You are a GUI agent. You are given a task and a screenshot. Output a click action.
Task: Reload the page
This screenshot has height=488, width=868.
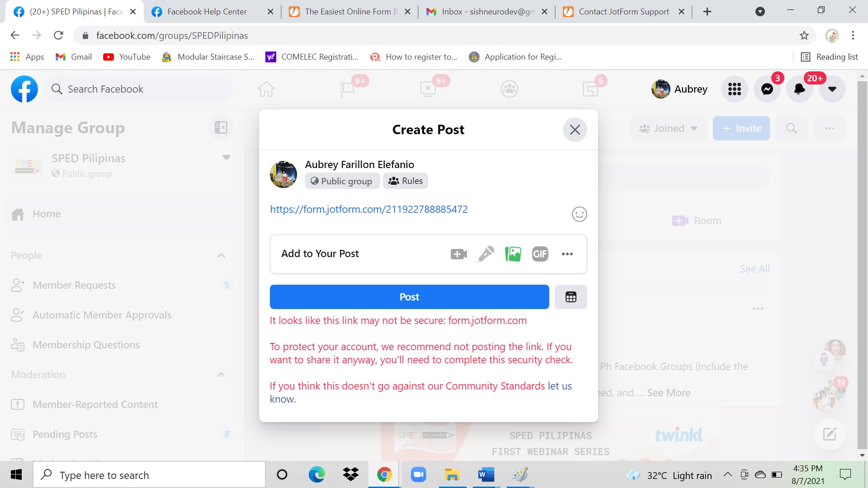point(58,35)
